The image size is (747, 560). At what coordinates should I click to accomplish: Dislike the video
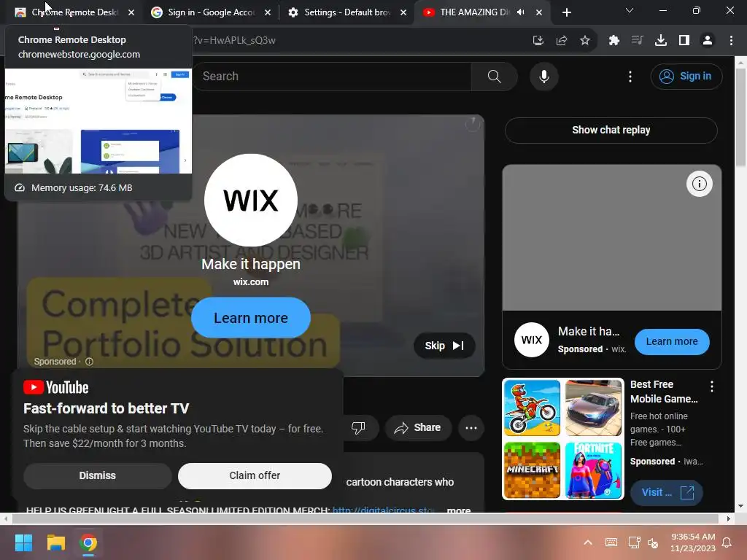click(x=358, y=427)
